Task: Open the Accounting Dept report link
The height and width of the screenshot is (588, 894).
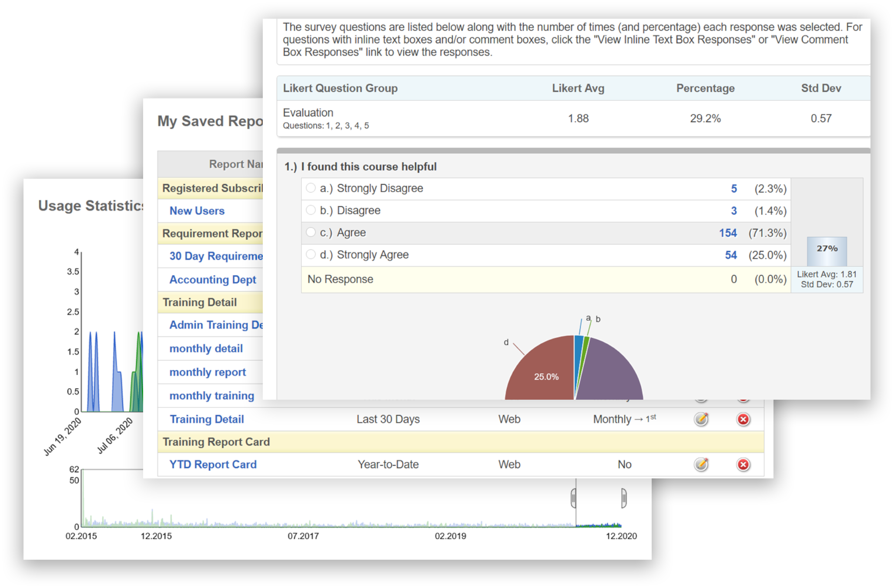Action: (x=212, y=280)
